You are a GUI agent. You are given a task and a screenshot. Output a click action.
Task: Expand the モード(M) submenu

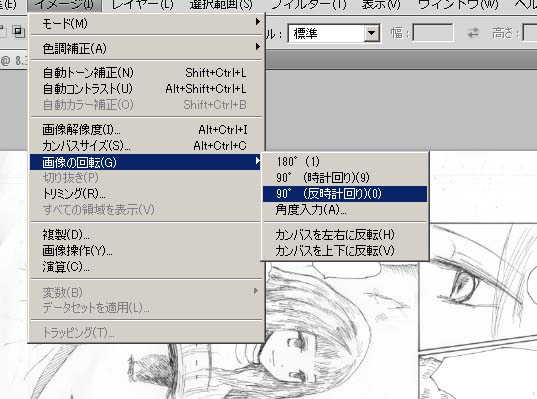click(x=146, y=24)
